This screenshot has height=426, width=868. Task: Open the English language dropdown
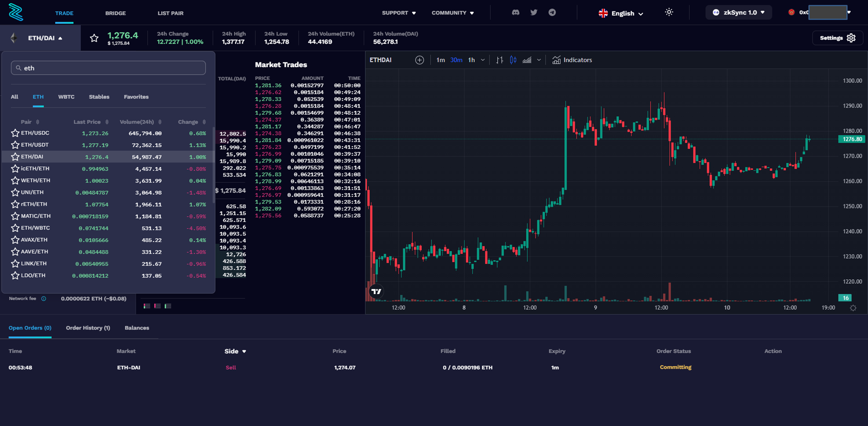pyautogui.click(x=621, y=13)
